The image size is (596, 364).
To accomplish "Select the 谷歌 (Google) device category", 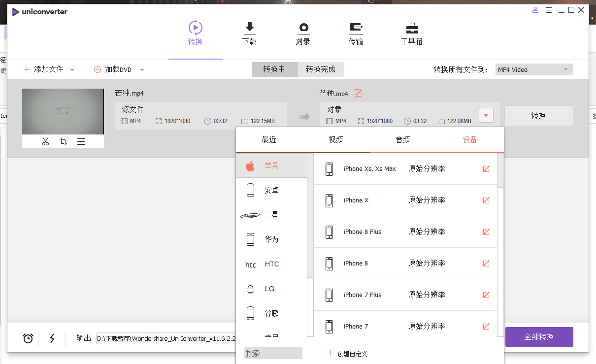I will 271,313.
